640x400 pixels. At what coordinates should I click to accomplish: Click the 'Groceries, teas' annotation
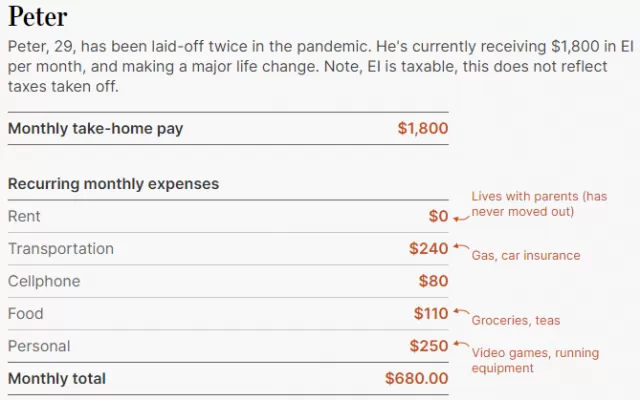[x=516, y=320]
